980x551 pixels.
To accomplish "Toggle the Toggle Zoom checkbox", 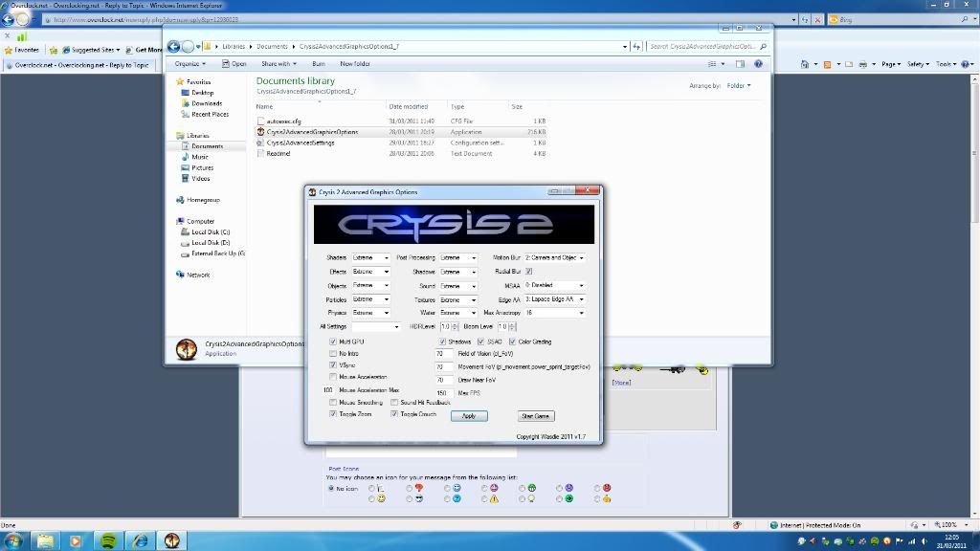I will pyautogui.click(x=332, y=414).
